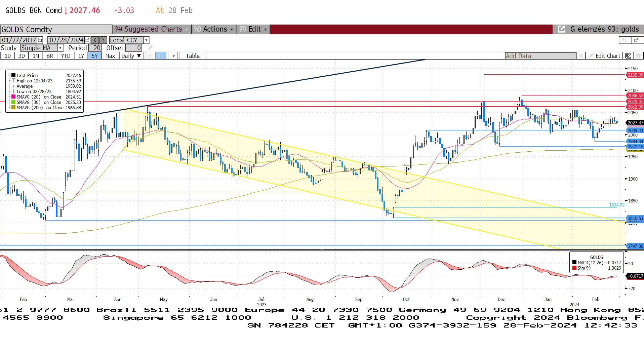Click SMAVG (30) green color swatch

pyautogui.click(x=13, y=102)
